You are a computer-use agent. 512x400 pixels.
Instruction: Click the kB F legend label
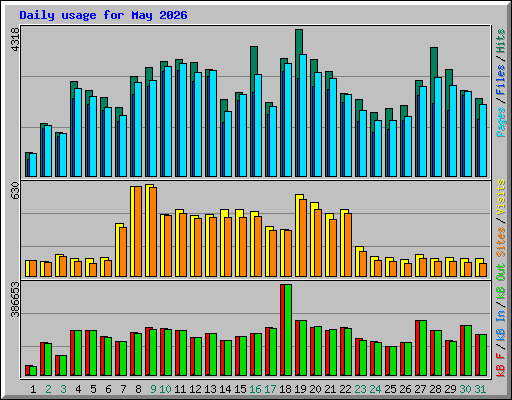[501, 365]
